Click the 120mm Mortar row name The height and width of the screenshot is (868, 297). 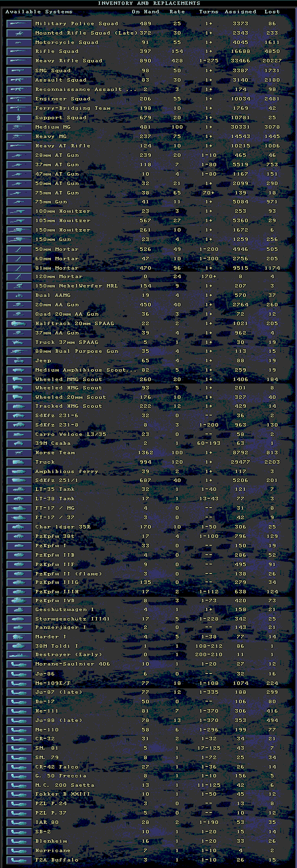click(59, 277)
